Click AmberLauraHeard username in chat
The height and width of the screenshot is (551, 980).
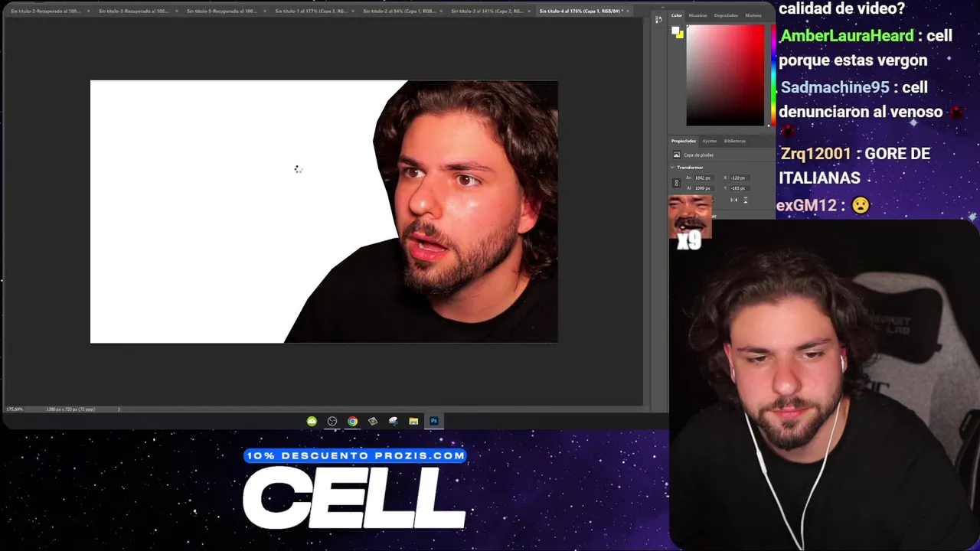coord(847,36)
